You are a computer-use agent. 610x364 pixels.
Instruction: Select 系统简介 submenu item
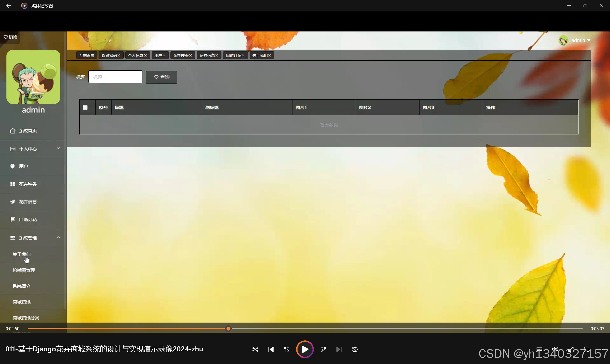[x=22, y=286]
